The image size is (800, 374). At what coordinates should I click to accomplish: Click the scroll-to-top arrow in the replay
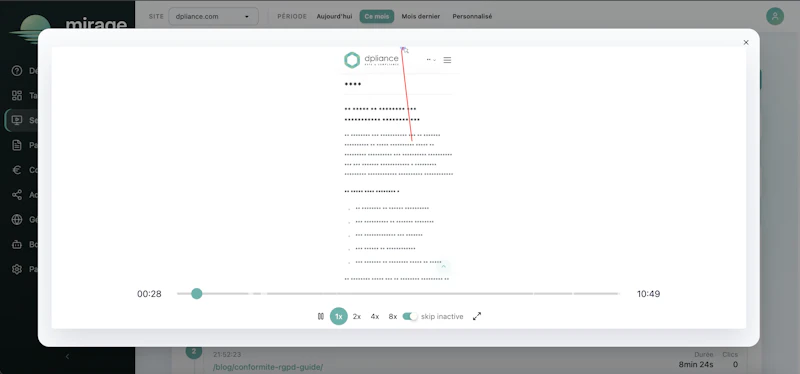coord(443,266)
